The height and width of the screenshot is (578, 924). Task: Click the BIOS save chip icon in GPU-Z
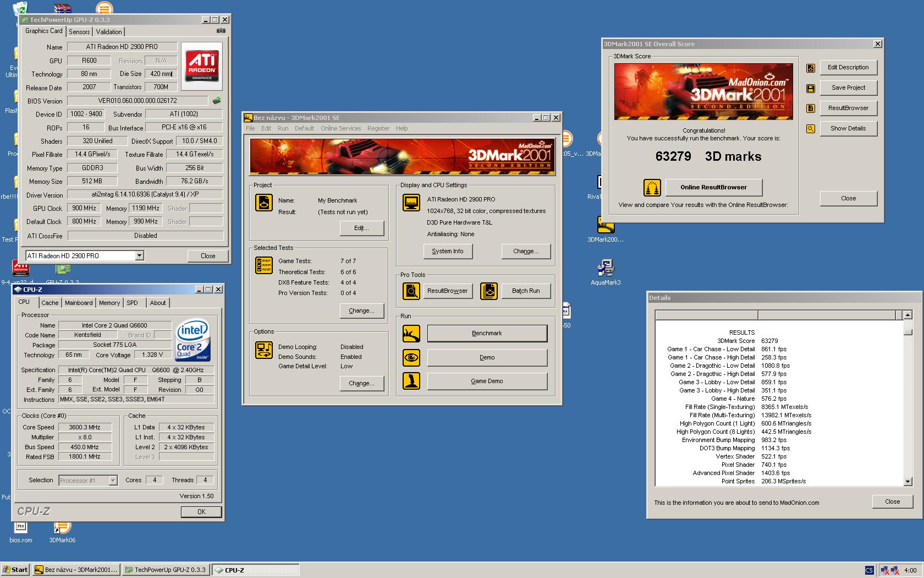pos(217,101)
